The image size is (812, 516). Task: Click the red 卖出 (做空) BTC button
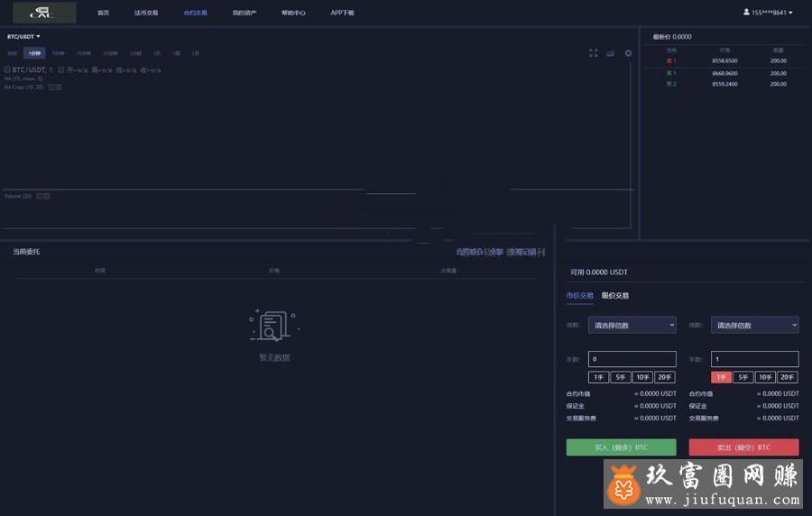(743, 447)
